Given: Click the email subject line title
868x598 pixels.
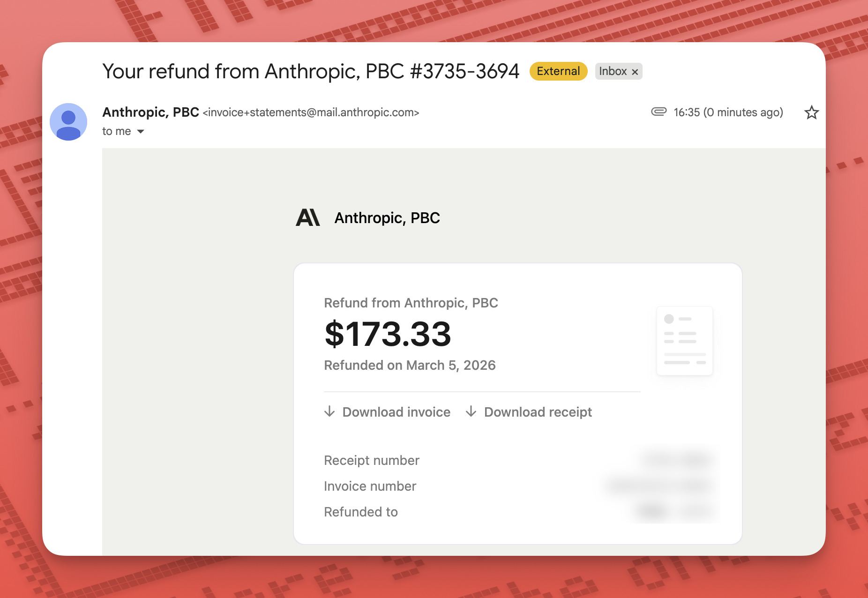Looking at the screenshot, I should coord(311,71).
